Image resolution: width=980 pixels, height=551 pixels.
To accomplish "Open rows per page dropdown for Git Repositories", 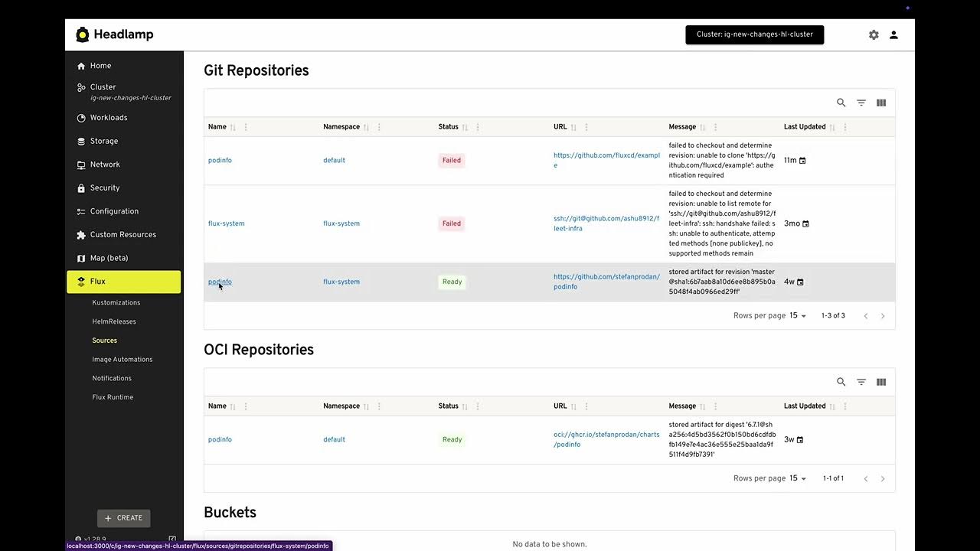I will (798, 316).
